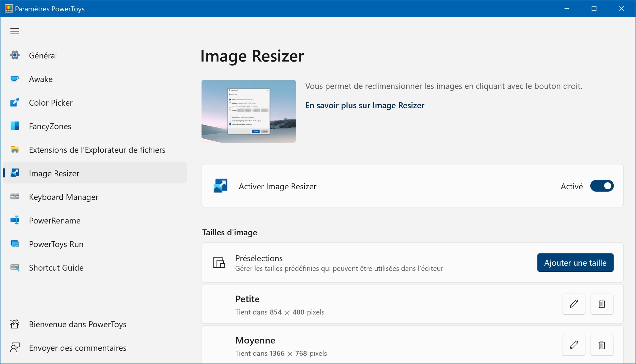Select Color Picker in the sidebar
Screen dimensions: 636x364
pos(95,103)
